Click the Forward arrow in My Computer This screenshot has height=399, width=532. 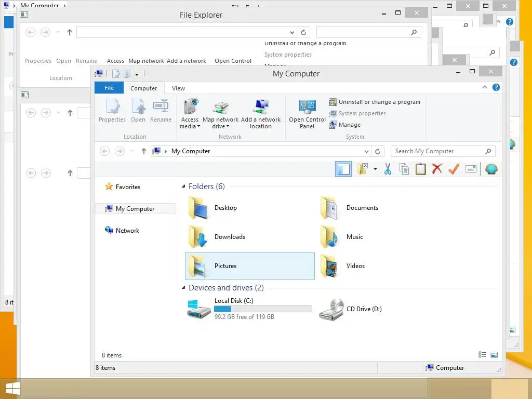click(x=119, y=151)
